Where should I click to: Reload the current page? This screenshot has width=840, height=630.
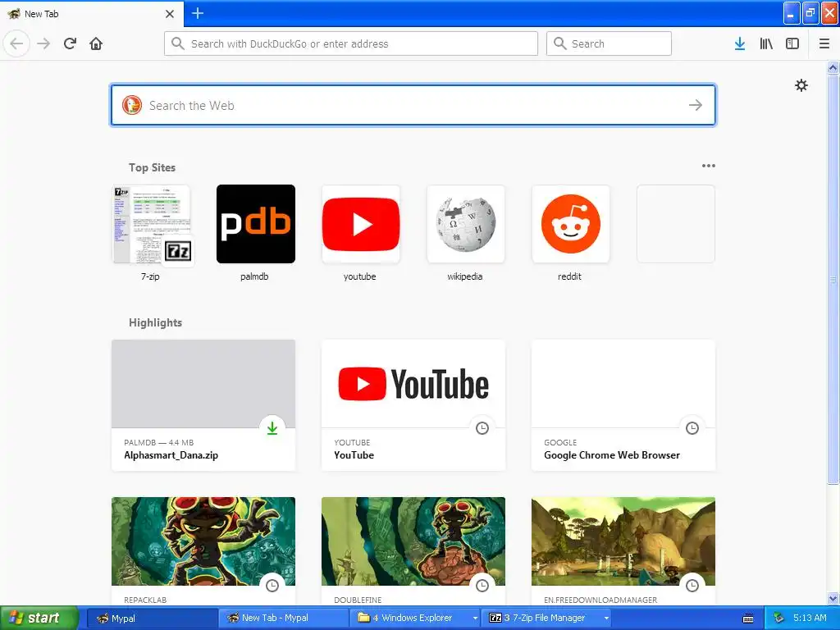coord(70,43)
